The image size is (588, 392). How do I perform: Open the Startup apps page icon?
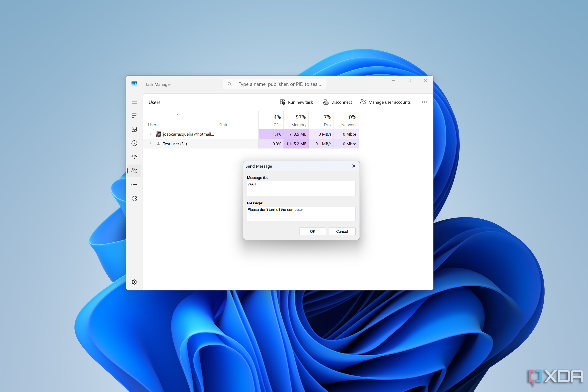134,157
